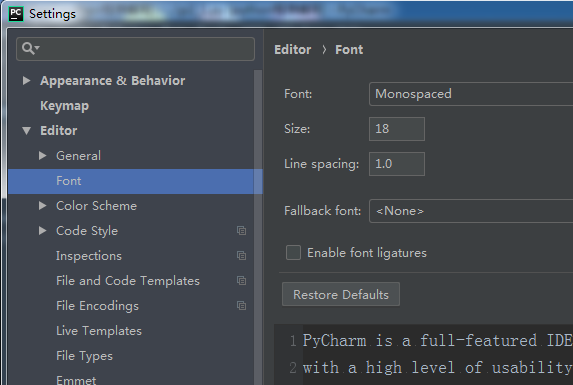The image size is (573, 385).
Task: Click the copy icon beside Code Style
Action: pyautogui.click(x=241, y=231)
